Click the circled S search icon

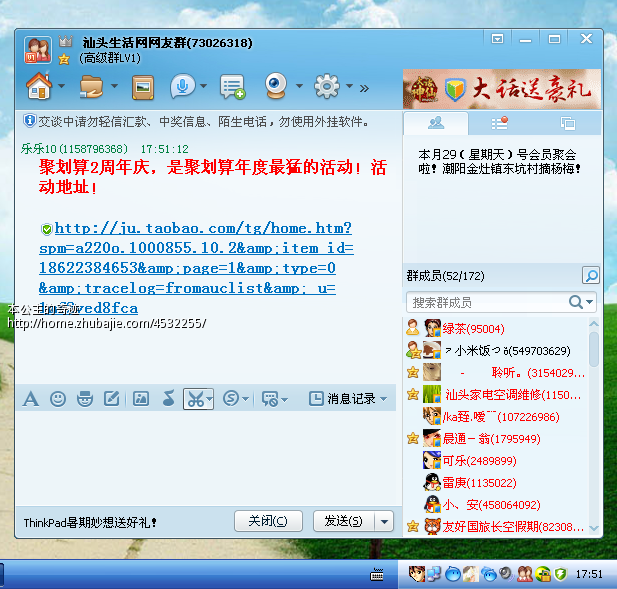231,399
